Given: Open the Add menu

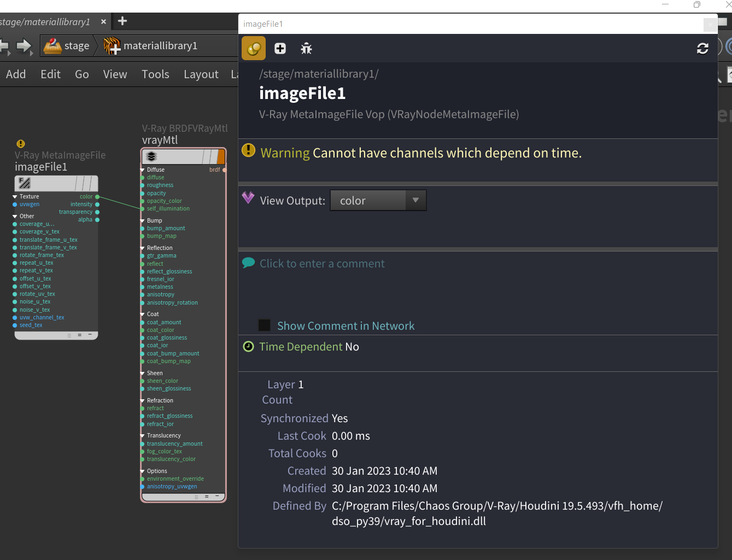Looking at the screenshot, I should pos(16,74).
